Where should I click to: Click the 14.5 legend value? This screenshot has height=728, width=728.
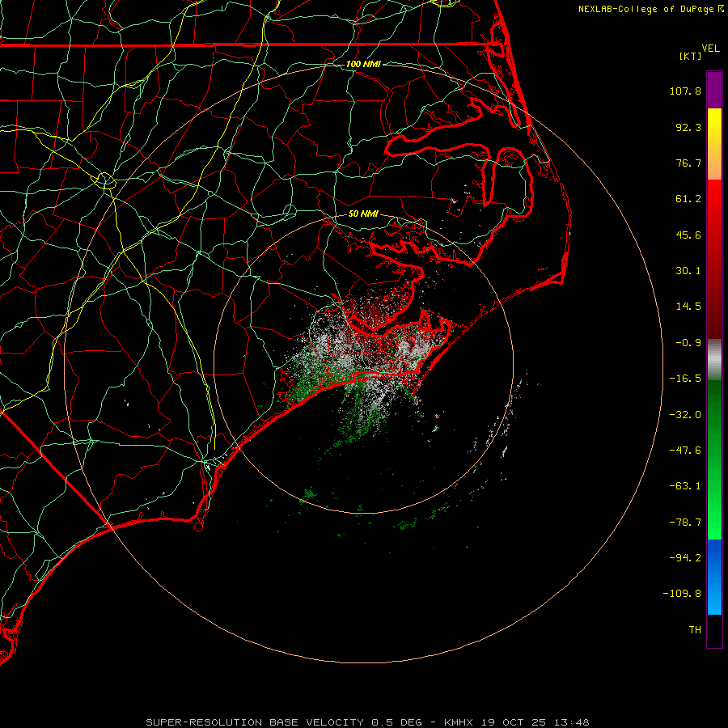tap(688, 307)
